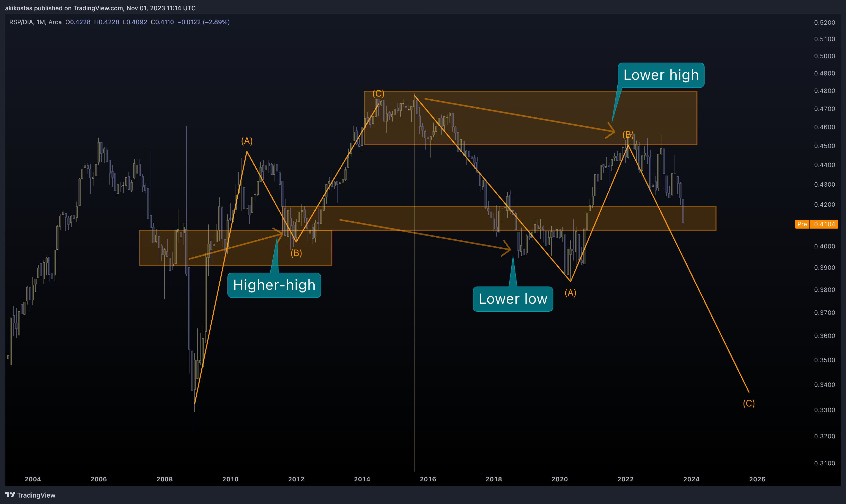The height and width of the screenshot is (504, 846).
Task: Click the 0.4104 current price label
Action: coord(824,224)
